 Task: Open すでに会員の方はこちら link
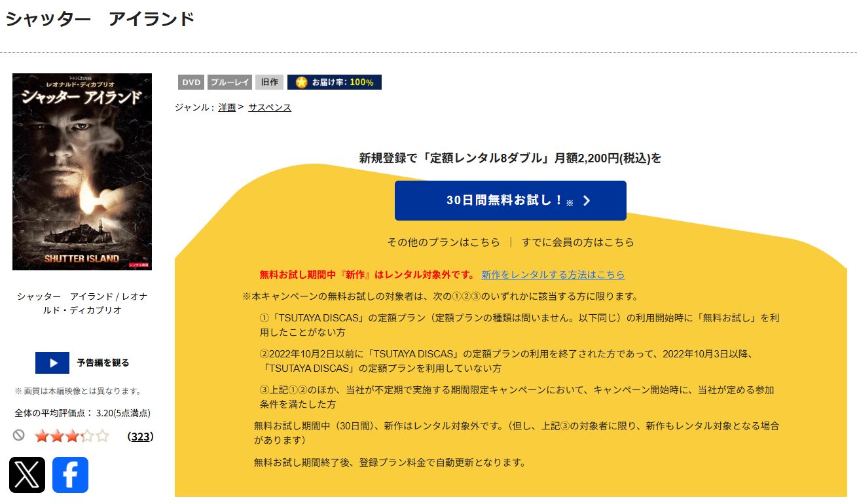point(578,242)
